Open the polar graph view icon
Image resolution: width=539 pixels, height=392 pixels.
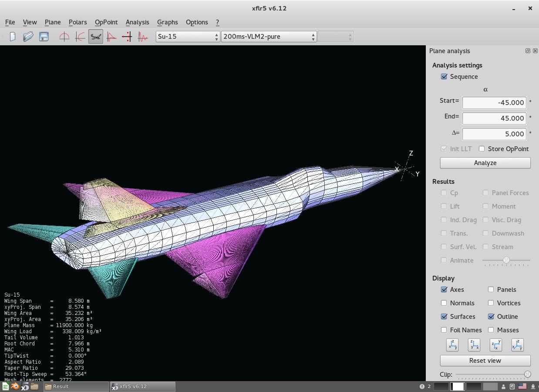pyautogui.click(x=80, y=37)
